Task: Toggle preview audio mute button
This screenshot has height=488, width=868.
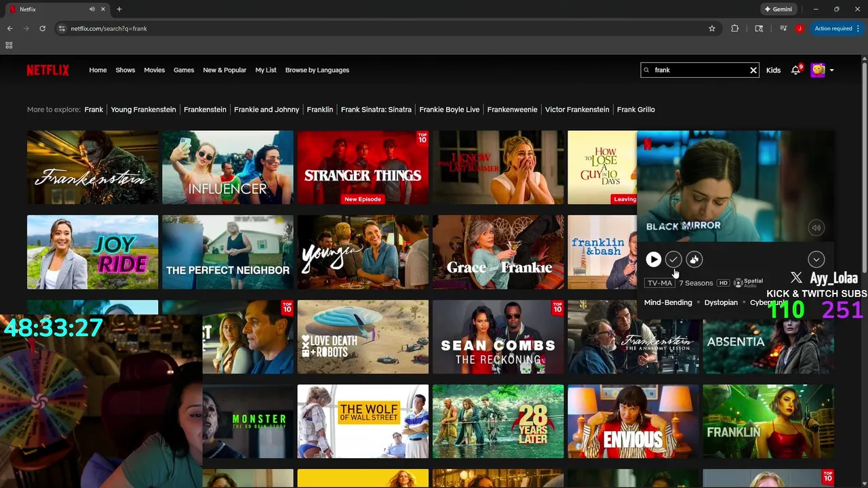Action: click(816, 228)
